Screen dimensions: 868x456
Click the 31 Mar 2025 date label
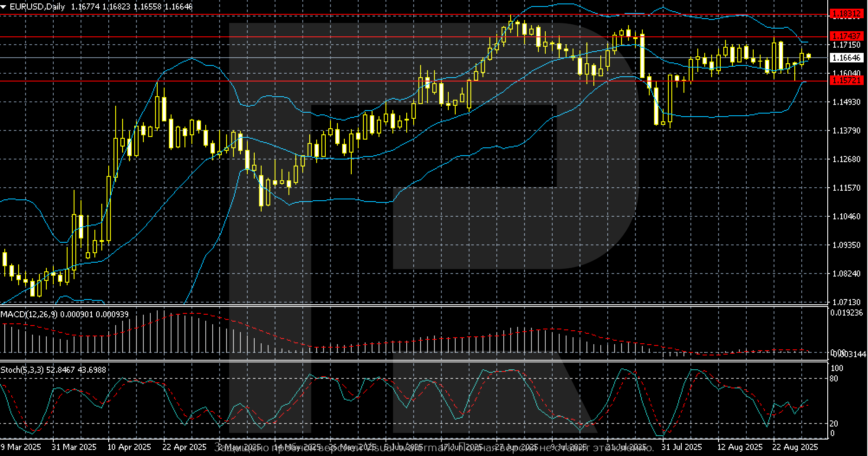74,447
